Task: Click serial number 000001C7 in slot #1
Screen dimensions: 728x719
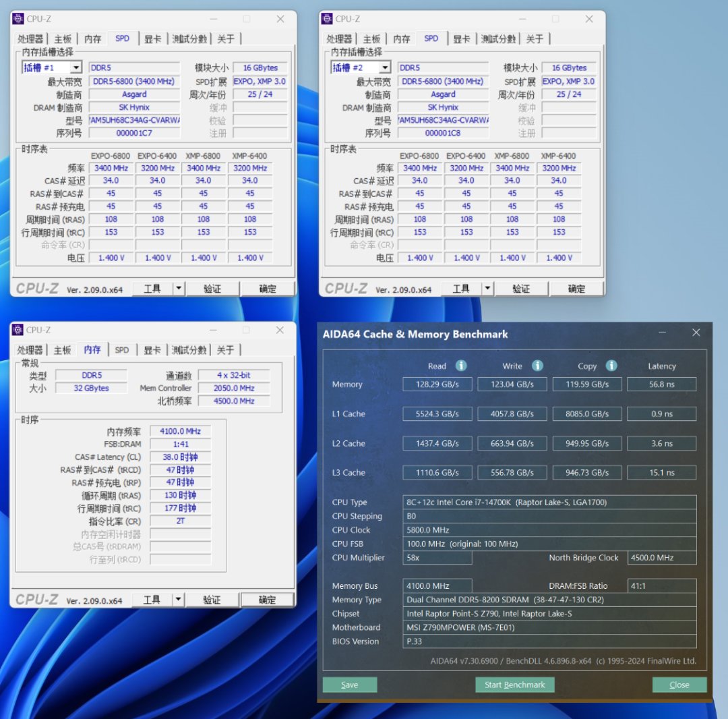Action: point(134,134)
